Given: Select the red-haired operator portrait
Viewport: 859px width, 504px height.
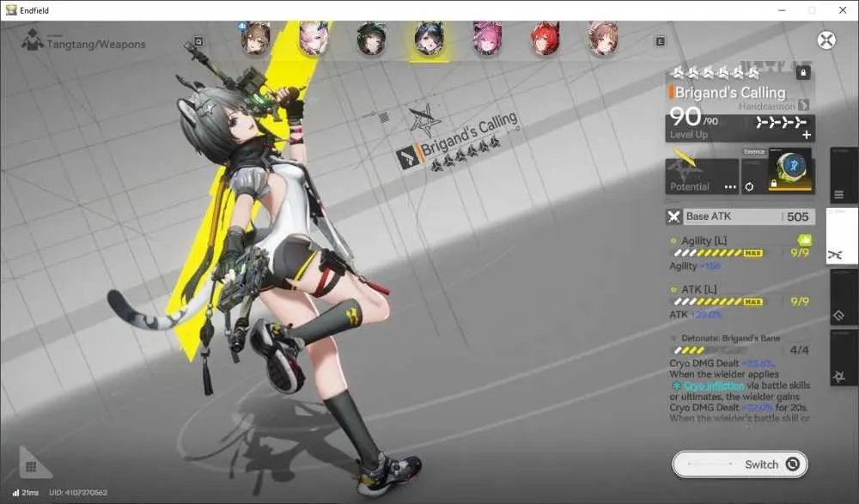Looking at the screenshot, I should [545, 39].
